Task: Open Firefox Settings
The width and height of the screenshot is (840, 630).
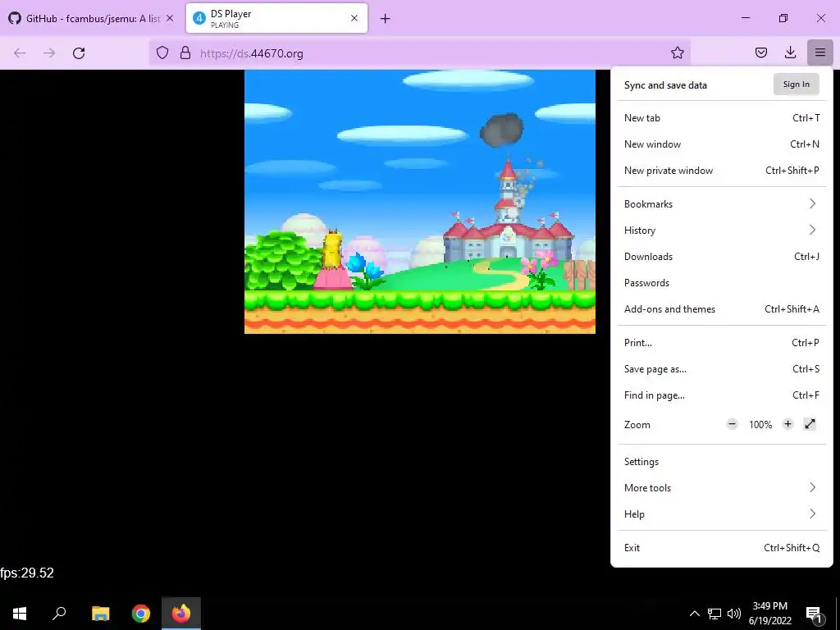Action: coord(722,462)
